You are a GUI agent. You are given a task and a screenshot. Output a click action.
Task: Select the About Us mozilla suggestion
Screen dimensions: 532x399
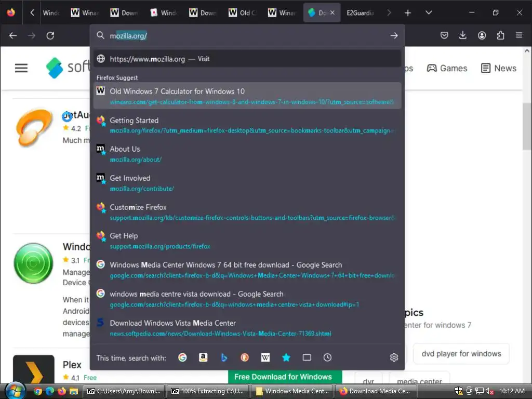click(x=247, y=154)
